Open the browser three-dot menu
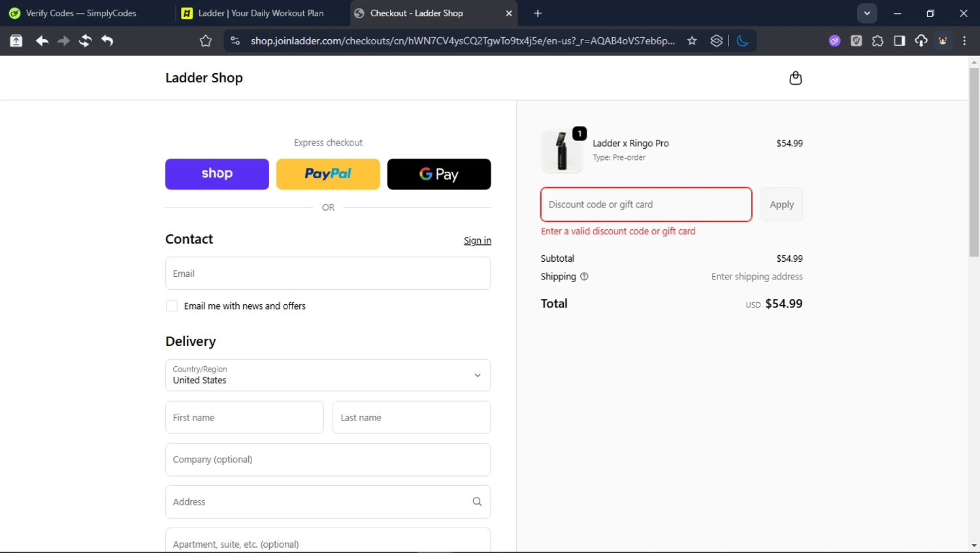The height and width of the screenshot is (553, 980). [964, 41]
